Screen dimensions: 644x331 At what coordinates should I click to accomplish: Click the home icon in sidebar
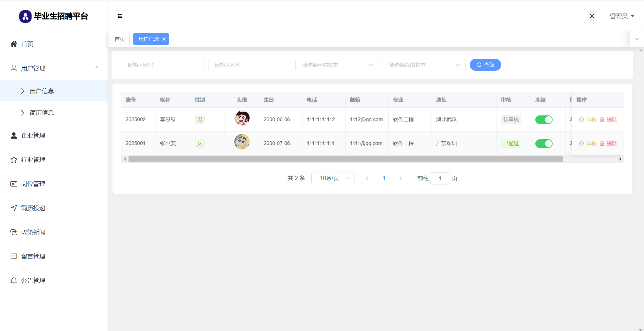(x=14, y=44)
